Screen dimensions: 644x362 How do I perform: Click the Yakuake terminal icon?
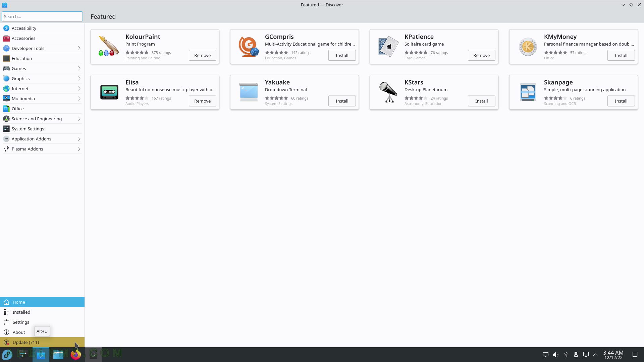pos(249,92)
